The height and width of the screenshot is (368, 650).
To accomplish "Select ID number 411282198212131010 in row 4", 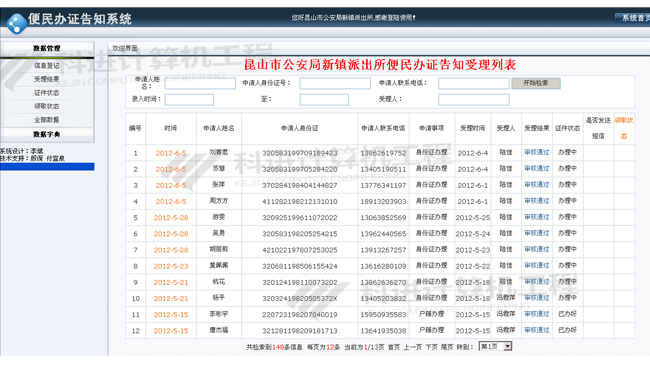I will [x=299, y=202].
